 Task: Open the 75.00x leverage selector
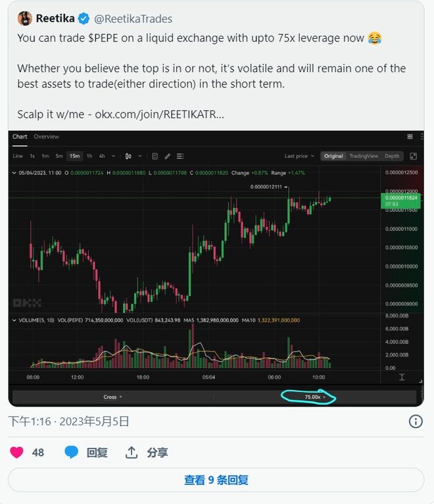point(314,397)
